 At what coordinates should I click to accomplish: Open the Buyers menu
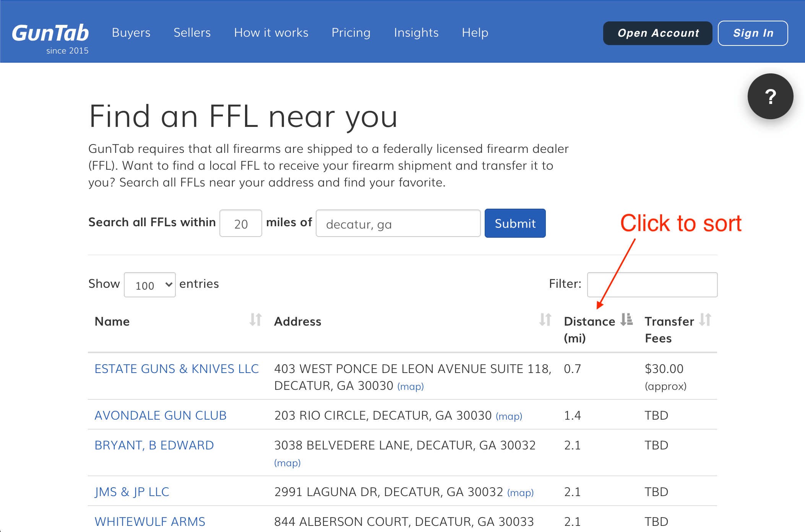pos(131,33)
